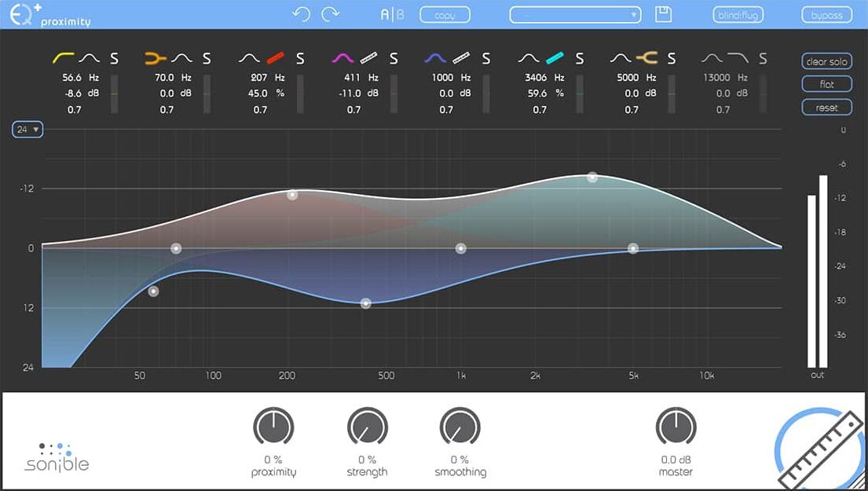The image size is (868, 491).
Task: Select yellow low-cut filter icon of 56.6 Hz band
Action: tap(64, 57)
